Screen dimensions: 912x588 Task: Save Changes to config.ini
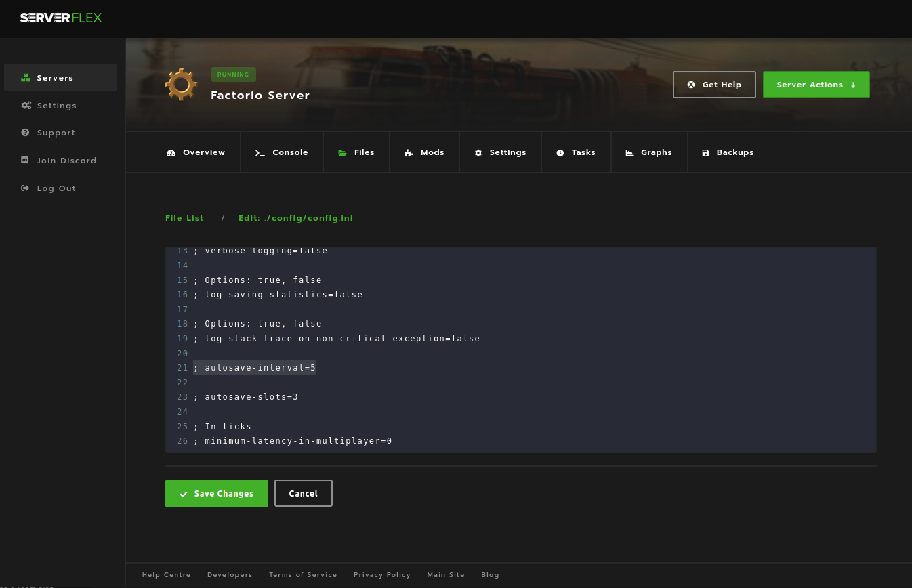pos(217,493)
